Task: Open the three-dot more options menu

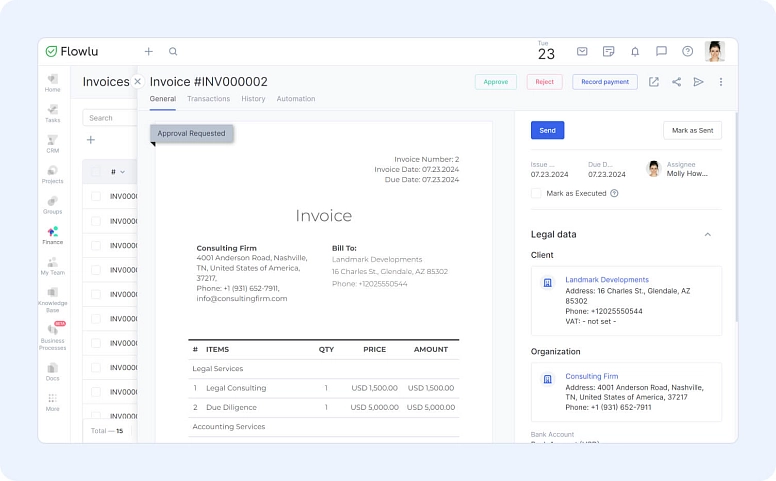Action: pyautogui.click(x=721, y=82)
